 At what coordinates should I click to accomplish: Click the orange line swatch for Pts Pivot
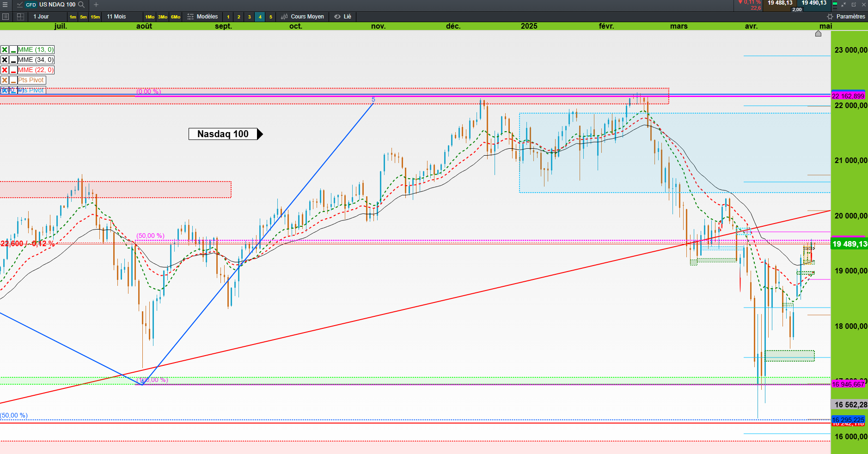point(13,80)
